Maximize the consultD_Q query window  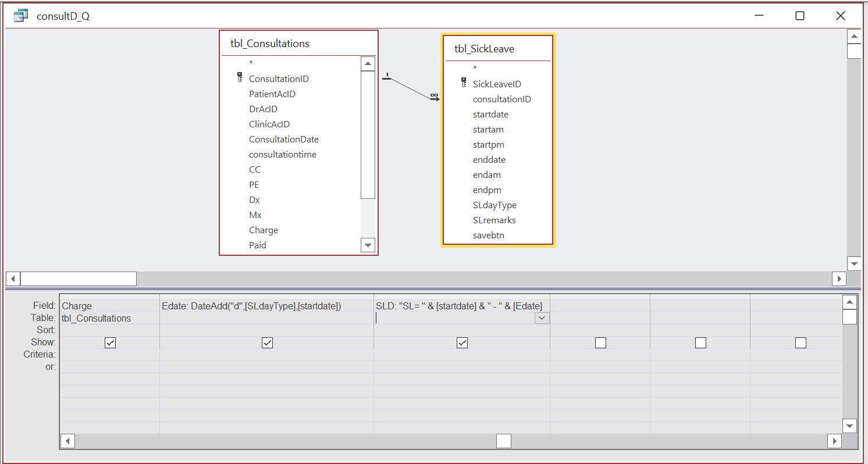coord(800,16)
